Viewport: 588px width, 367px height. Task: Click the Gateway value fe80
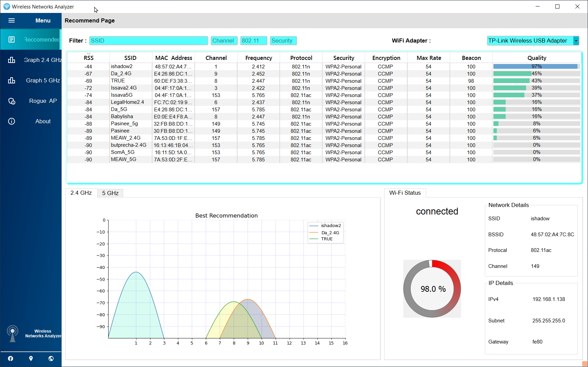point(537,342)
